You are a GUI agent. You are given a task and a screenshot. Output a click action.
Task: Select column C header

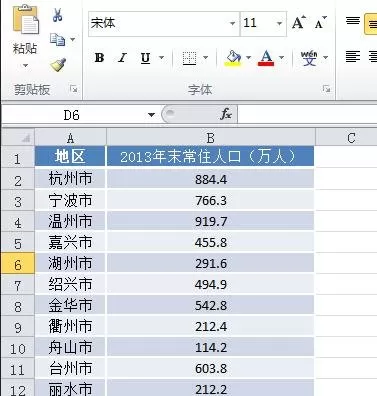[x=346, y=137]
